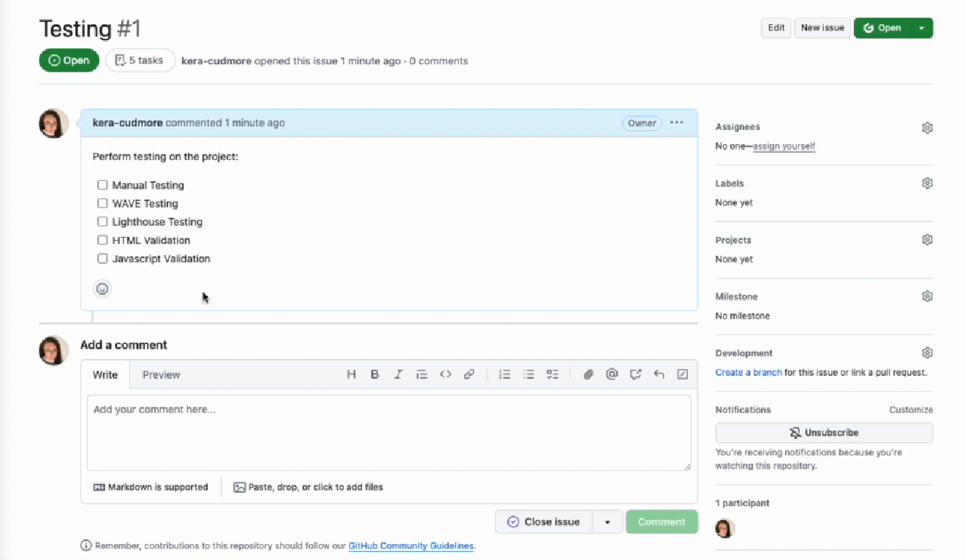This screenshot has width=965, height=560.
Task: Click the attach files paperclip icon
Action: pyautogui.click(x=589, y=374)
